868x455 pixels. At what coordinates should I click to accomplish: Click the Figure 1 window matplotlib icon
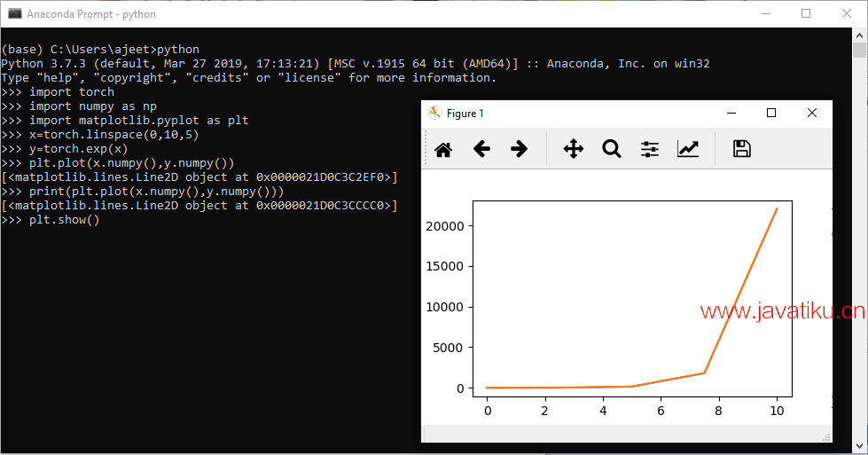[x=435, y=113]
